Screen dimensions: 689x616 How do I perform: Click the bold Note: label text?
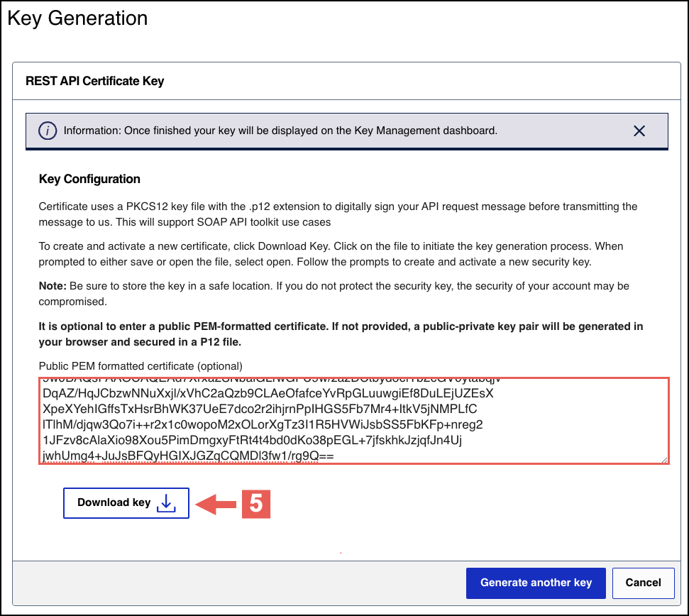coord(53,286)
